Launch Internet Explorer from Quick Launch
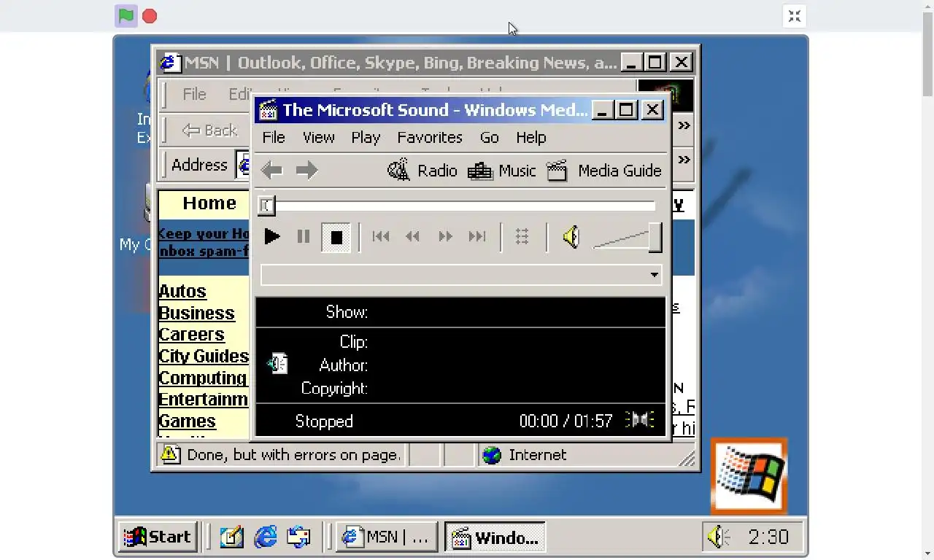The height and width of the screenshot is (560, 934). tap(266, 537)
